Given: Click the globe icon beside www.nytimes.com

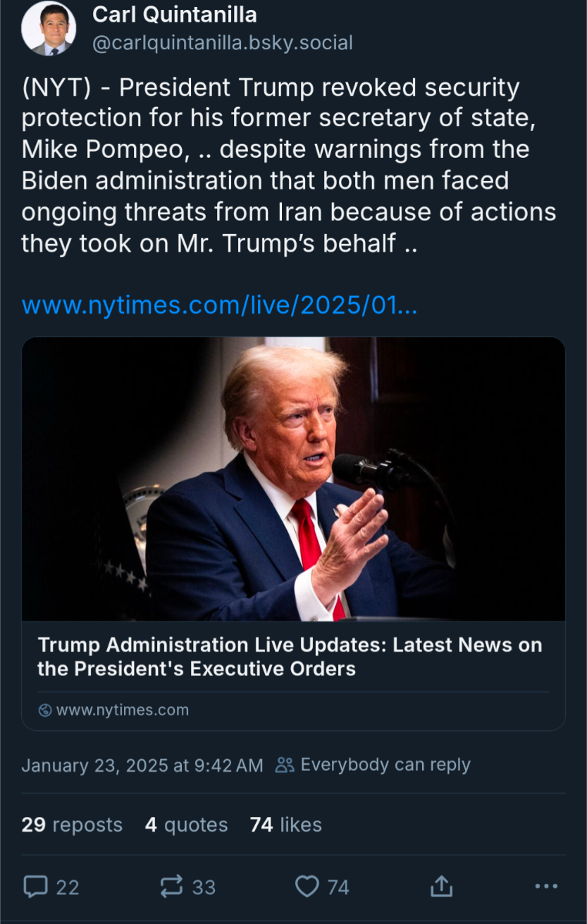Looking at the screenshot, I should pos(45,710).
